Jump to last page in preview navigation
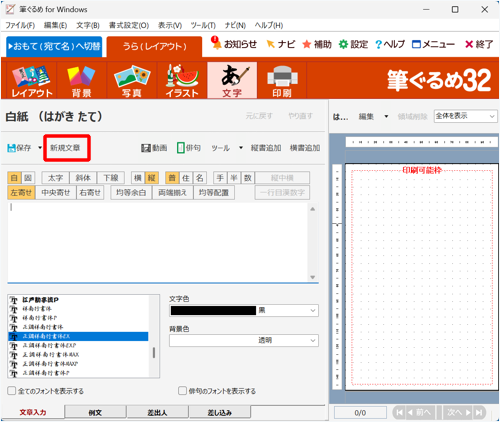Image resolution: width=500 pixels, height=422 pixels. [x=479, y=413]
